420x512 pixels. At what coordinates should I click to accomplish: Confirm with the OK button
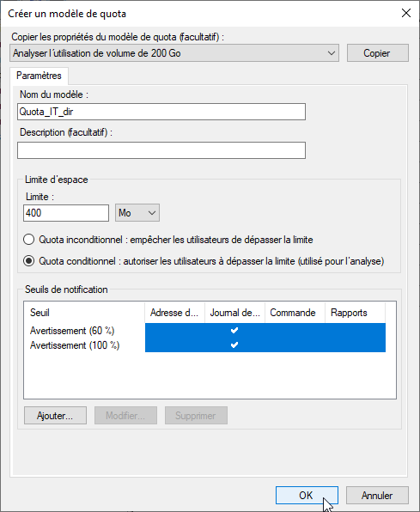tap(307, 496)
